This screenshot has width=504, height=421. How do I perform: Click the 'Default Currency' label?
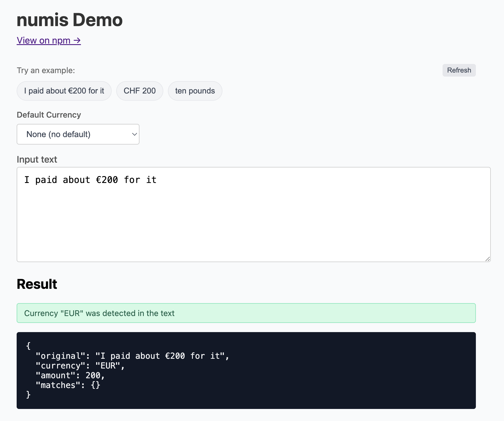(49, 115)
